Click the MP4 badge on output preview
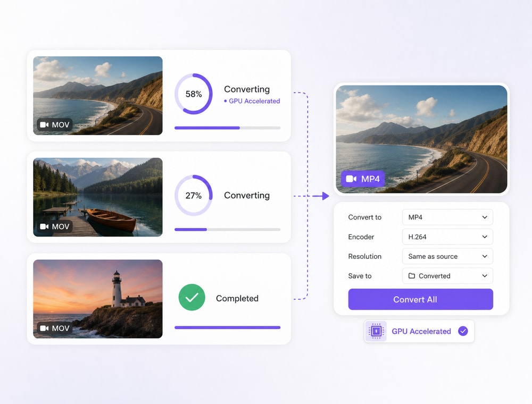 click(x=363, y=179)
